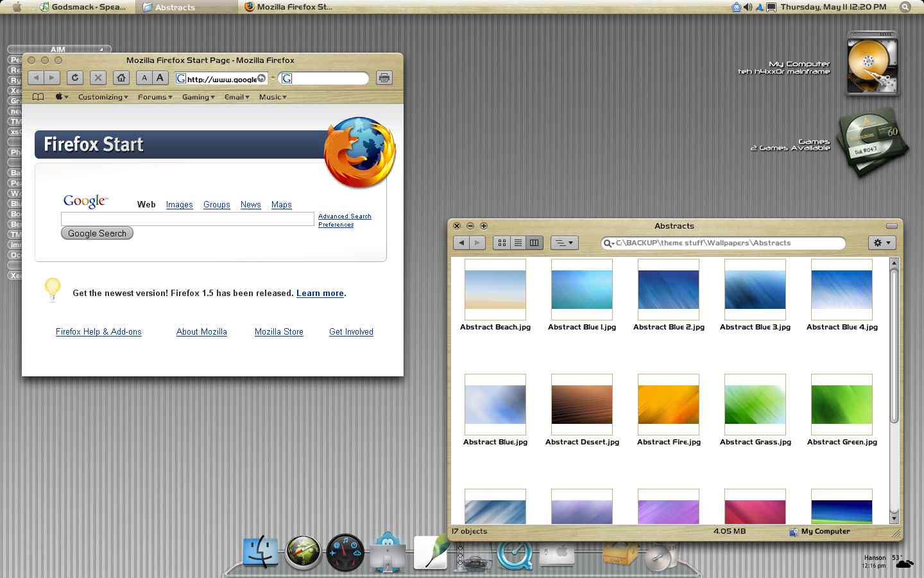Open the Games cassette desktop icon
Image resolution: width=924 pixels, height=578 pixels.
873,144
